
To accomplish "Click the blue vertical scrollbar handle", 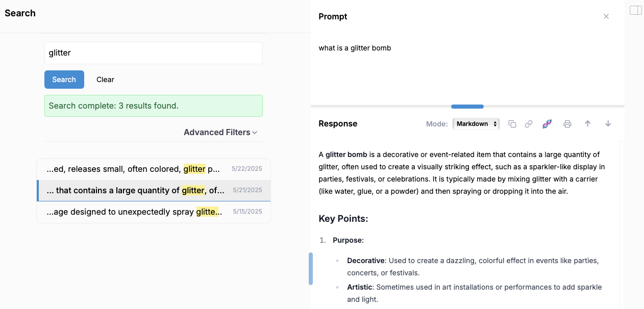I will 311,268.
